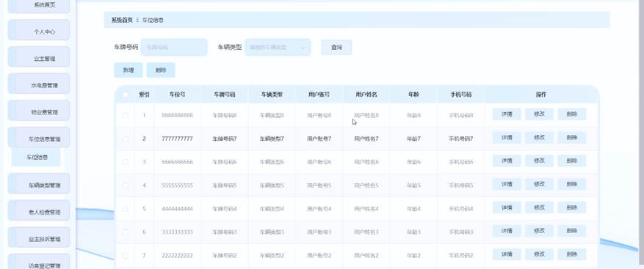Screen dimensions: 644x269
Task: Click 删除 for row 8888888888
Action: tap(572, 114)
